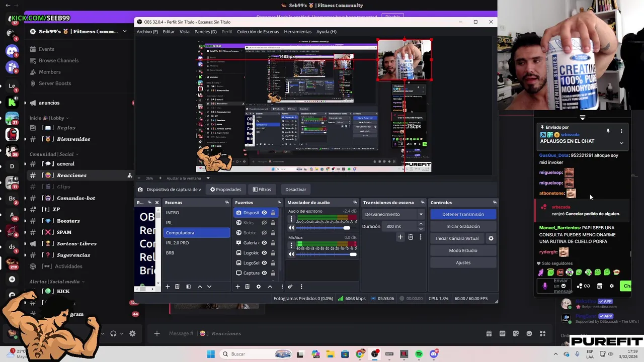Open the Vista menu in OBS
The width and height of the screenshot is (644, 362).
[x=185, y=32]
